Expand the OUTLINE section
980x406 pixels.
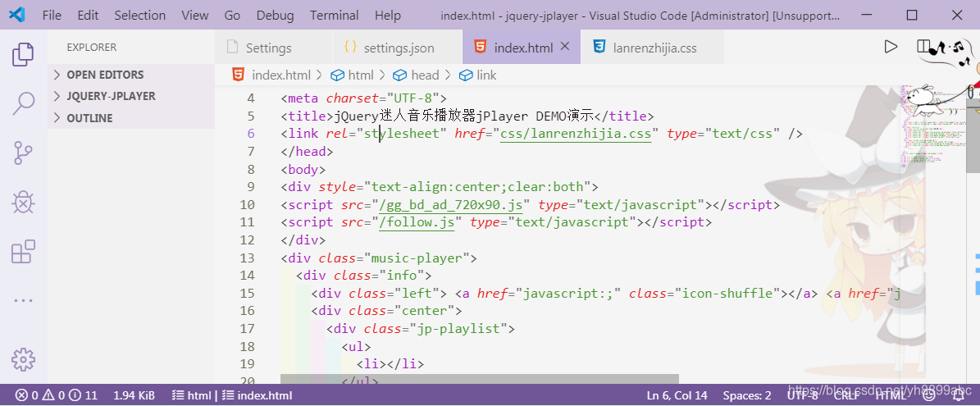(x=131, y=118)
